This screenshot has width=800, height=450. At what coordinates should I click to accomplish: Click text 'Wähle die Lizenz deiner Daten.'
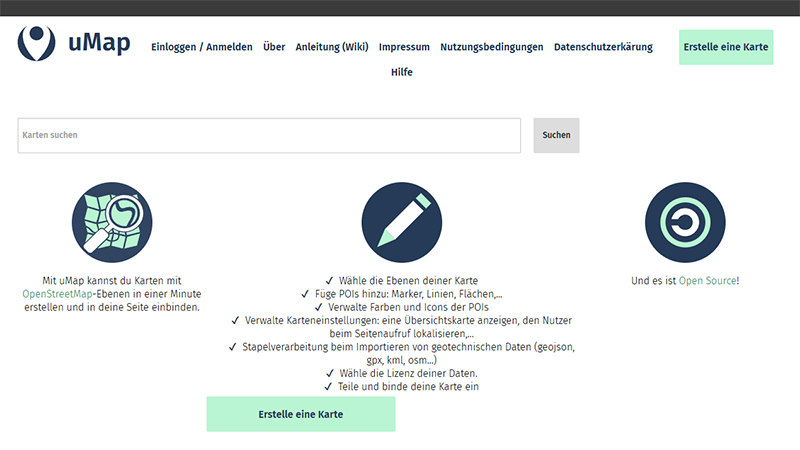coord(408,373)
